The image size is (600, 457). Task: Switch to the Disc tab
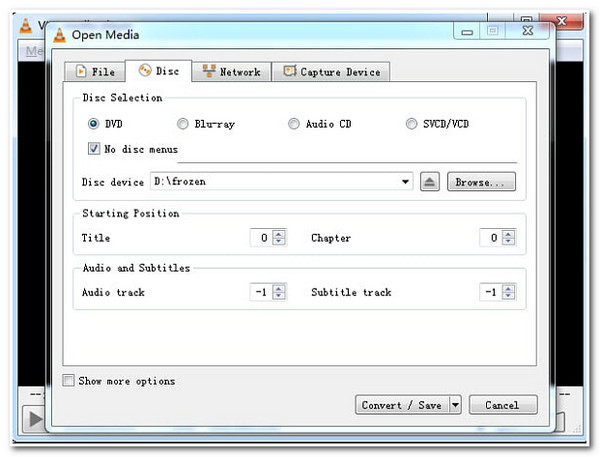coord(158,71)
